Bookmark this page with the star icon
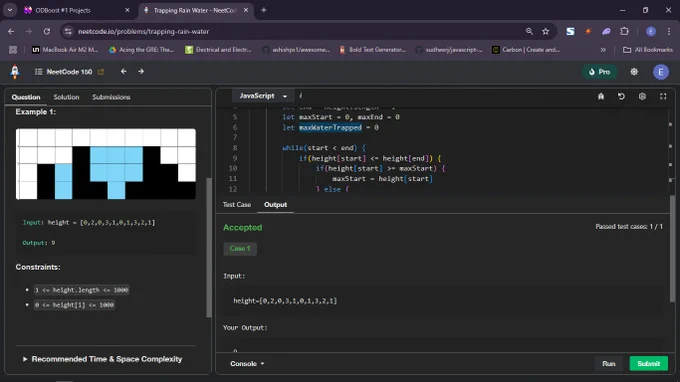The image size is (680, 382). pyautogui.click(x=546, y=32)
